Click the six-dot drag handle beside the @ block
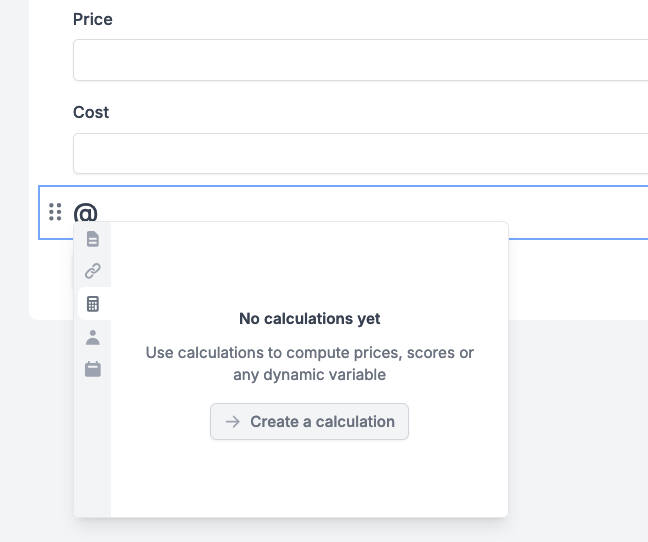The height and width of the screenshot is (542, 648). pos(55,212)
